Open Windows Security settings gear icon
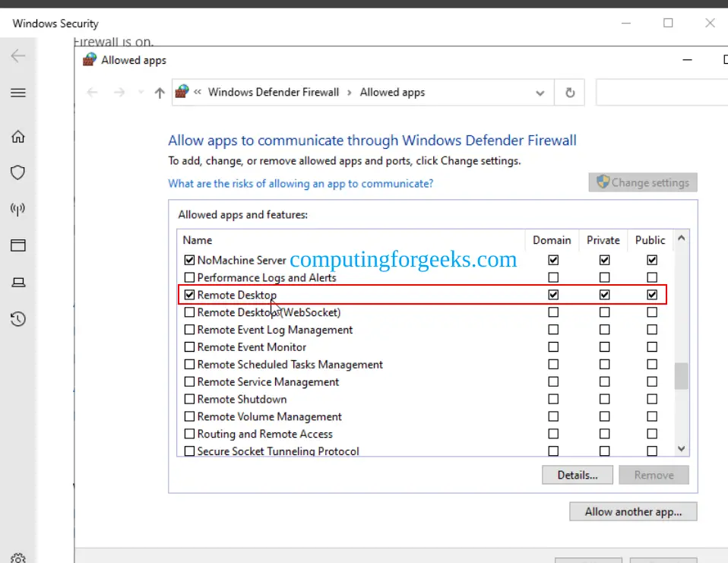This screenshot has width=728, height=563. (x=18, y=558)
